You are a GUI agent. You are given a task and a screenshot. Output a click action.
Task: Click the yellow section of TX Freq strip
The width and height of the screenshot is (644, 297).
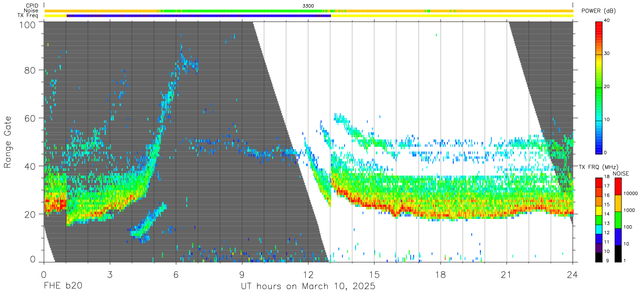[x=452, y=16]
